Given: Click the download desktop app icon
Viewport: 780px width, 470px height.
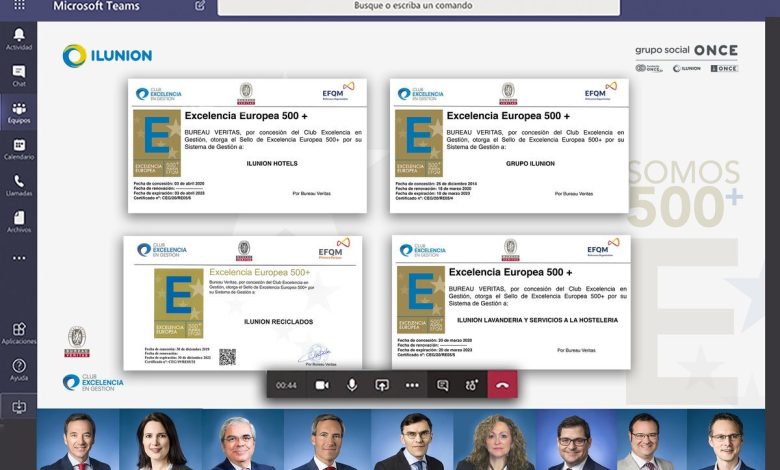Looking at the screenshot, I should [x=19, y=407].
